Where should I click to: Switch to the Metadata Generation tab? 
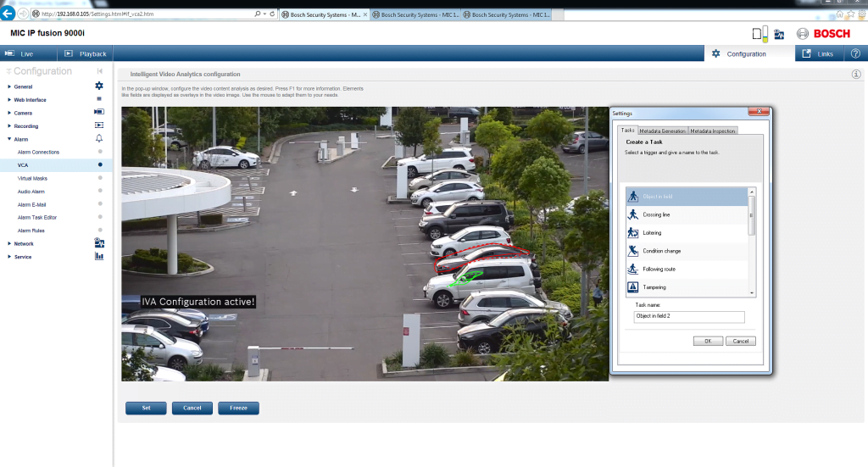pyautogui.click(x=663, y=131)
